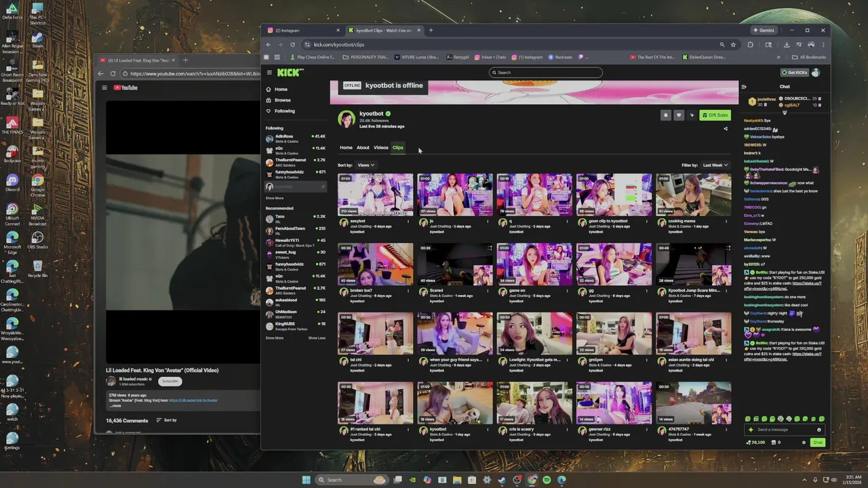The image size is (868, 488).
Task: Open the YouTube hamburger menu
Action: (x=104, y=87)
